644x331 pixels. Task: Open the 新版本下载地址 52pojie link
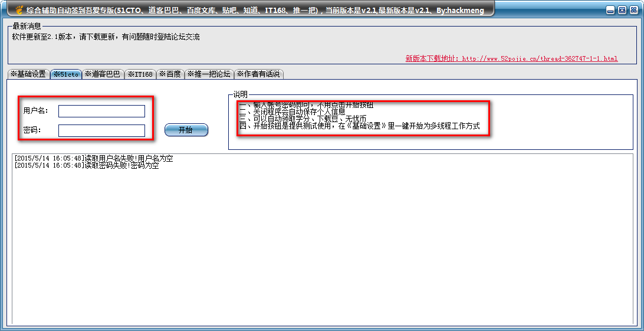click(x=511, y=59)
